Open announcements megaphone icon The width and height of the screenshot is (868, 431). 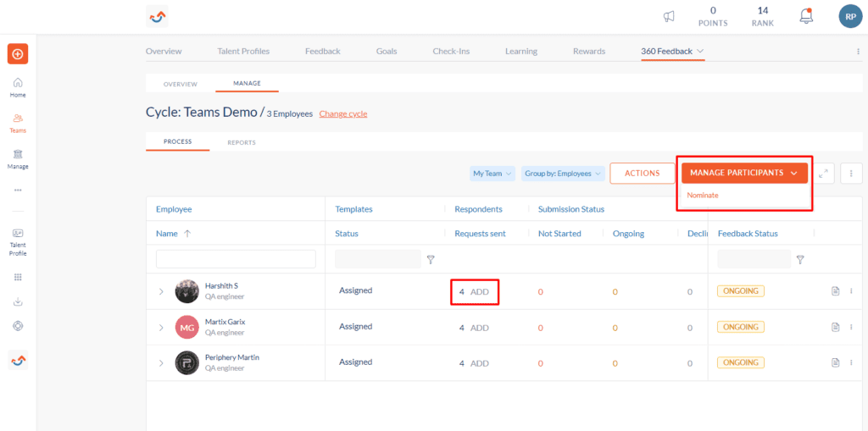670,17
